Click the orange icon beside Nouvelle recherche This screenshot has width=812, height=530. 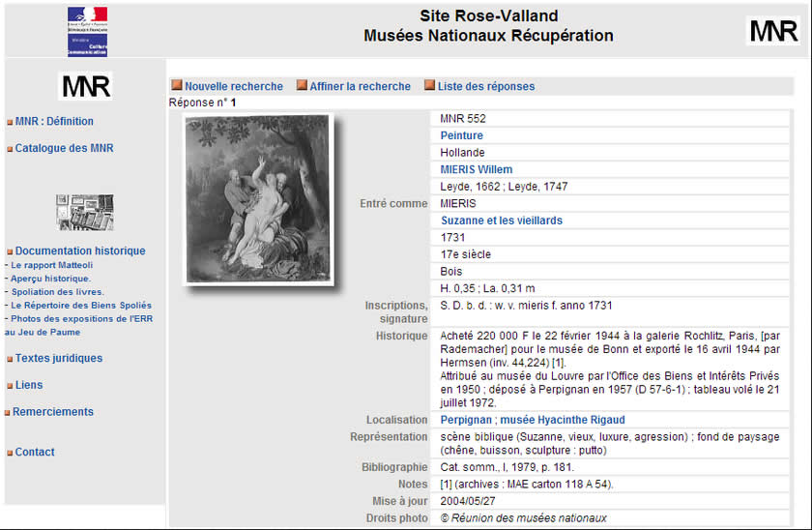point(177,85)
